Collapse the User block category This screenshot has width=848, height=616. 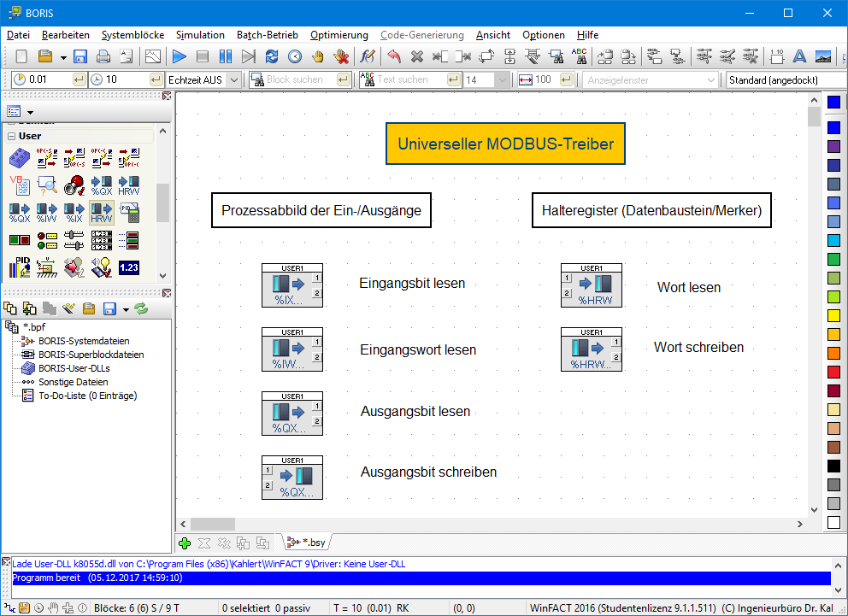tap(11, 136)
